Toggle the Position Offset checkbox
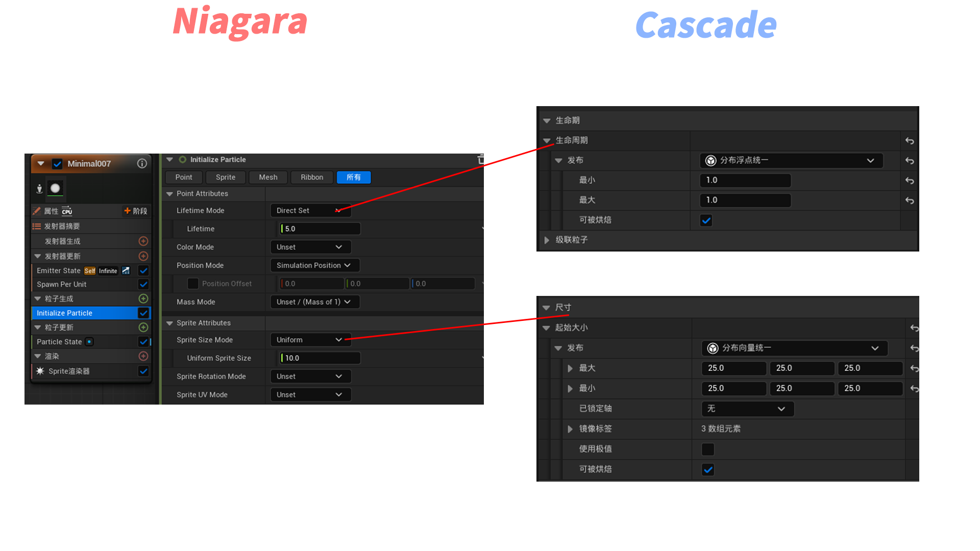The width and height of the screenshot is (980, 551). pos(192,284)
